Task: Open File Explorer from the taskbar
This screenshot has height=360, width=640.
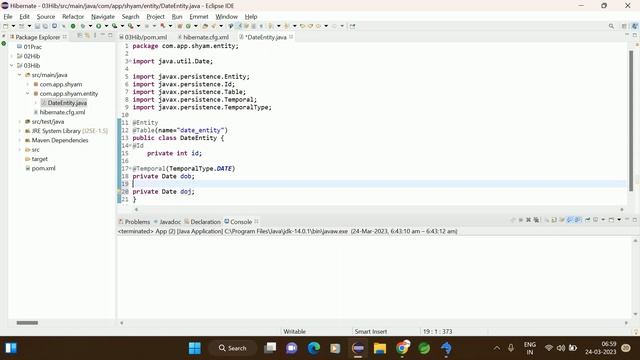Action: (x=380, y=348)
